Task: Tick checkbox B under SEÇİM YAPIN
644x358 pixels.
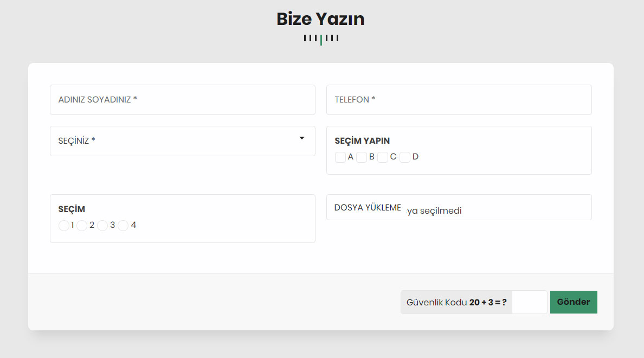Action: tap(362, 157)
